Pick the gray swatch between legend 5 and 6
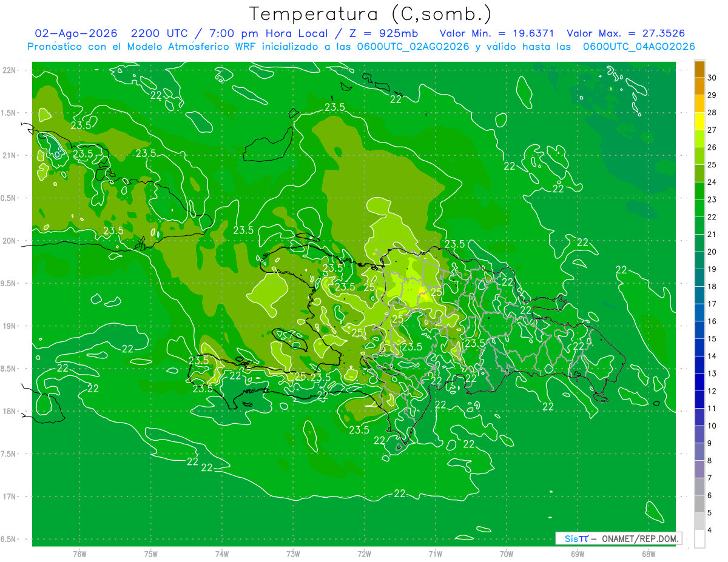 [699, 504]
